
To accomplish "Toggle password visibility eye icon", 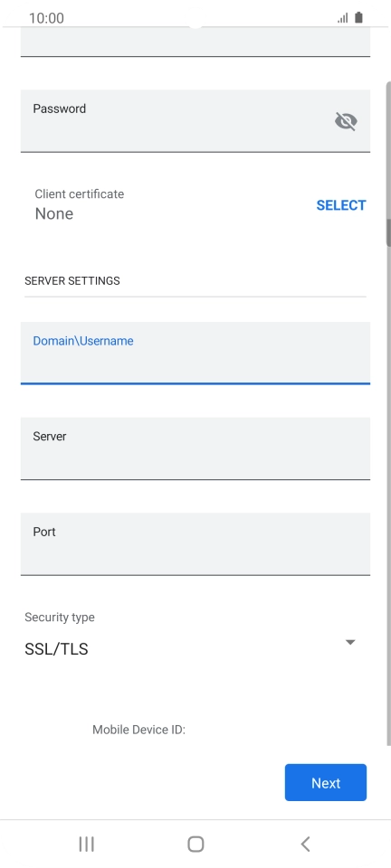I will click(x=346, y=121).
